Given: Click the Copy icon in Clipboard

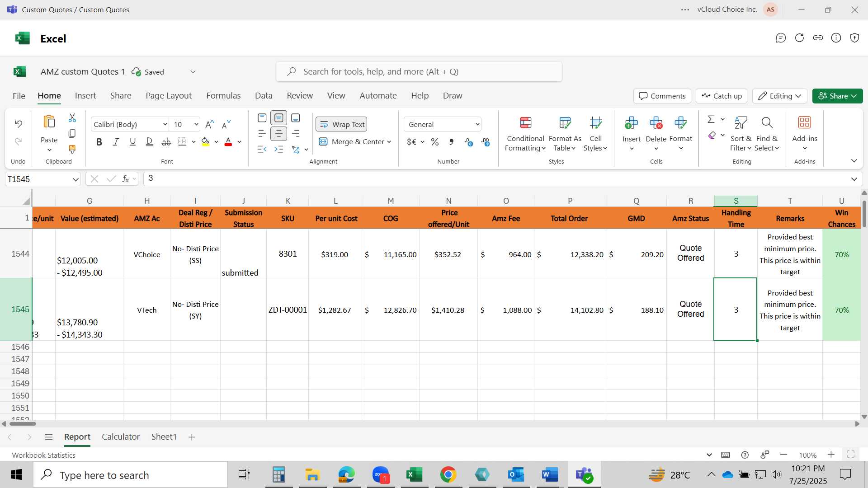Looking at the screenshot, I should [x=72, y=134].
